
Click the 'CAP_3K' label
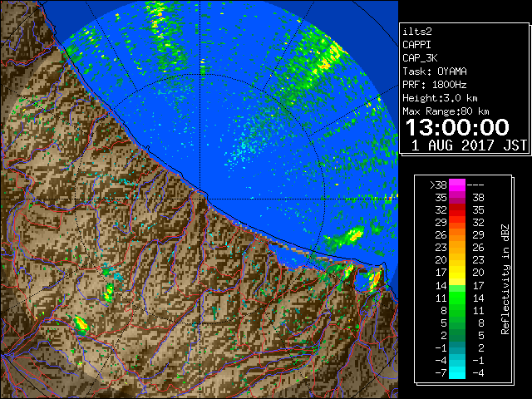click(x=420, y=58)
